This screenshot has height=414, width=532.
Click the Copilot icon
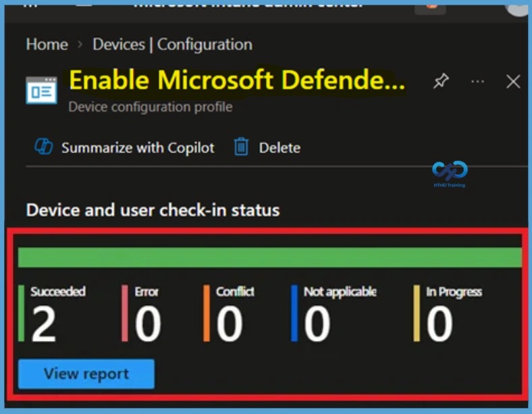coord(44,147)
